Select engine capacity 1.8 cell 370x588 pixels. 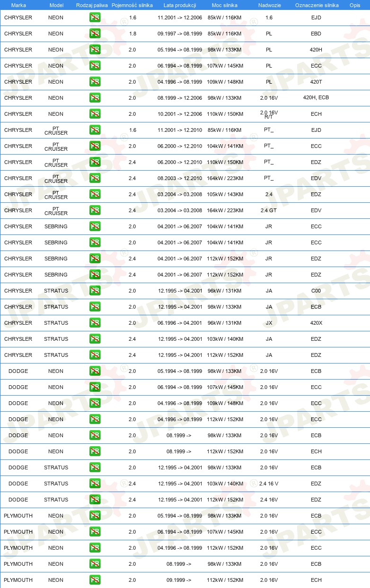point(132,34)
